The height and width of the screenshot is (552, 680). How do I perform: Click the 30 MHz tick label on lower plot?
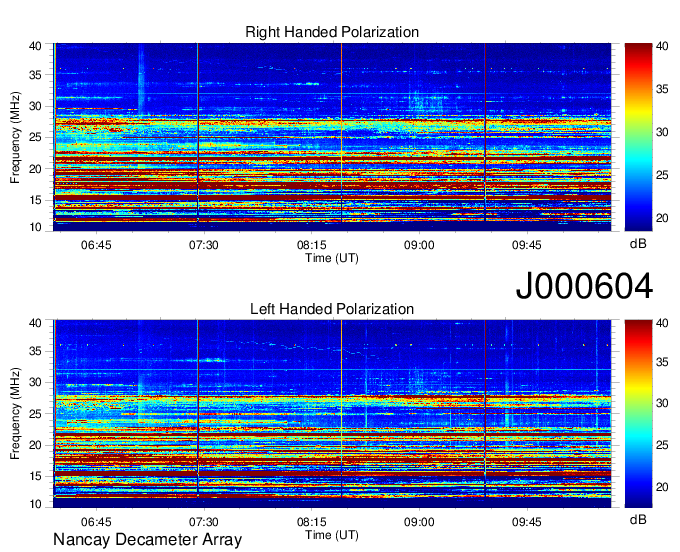pos(35,382)
